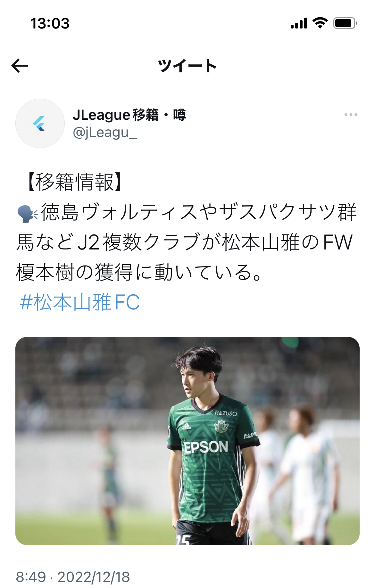Tap the cellular signal bars icon
375x588 pixels.
click(x=299, y=23)
